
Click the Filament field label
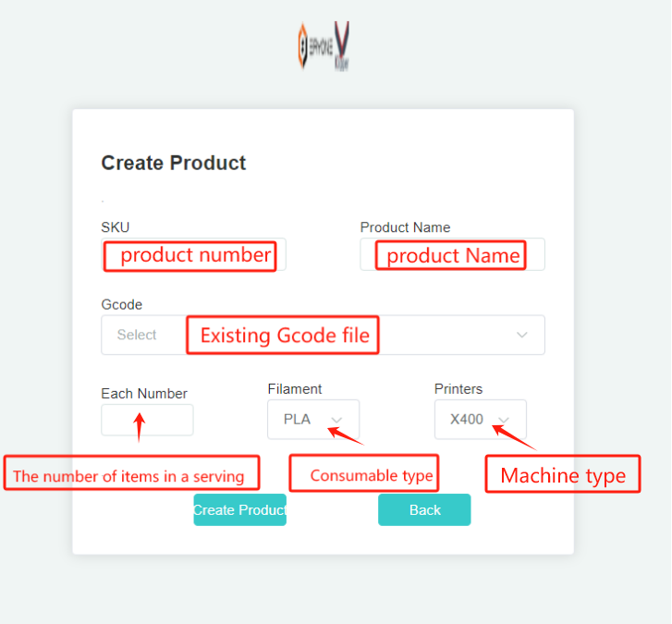pos(295,388)
